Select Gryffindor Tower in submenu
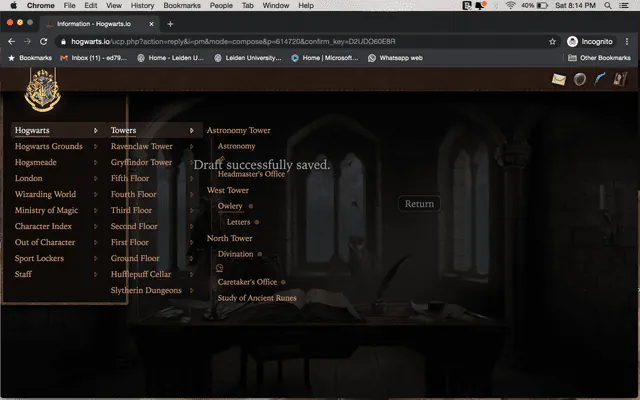 (141, 162)
